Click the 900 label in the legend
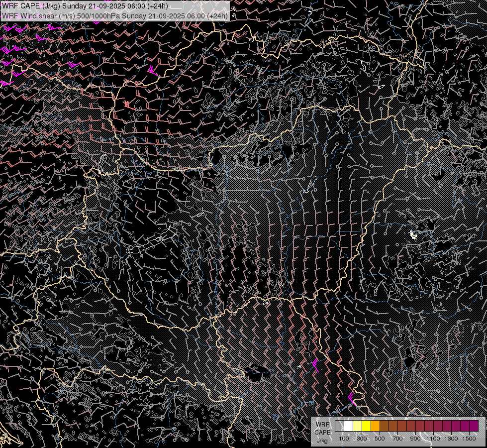The width and height of the screenshot is (487, 448). point(415,439)
